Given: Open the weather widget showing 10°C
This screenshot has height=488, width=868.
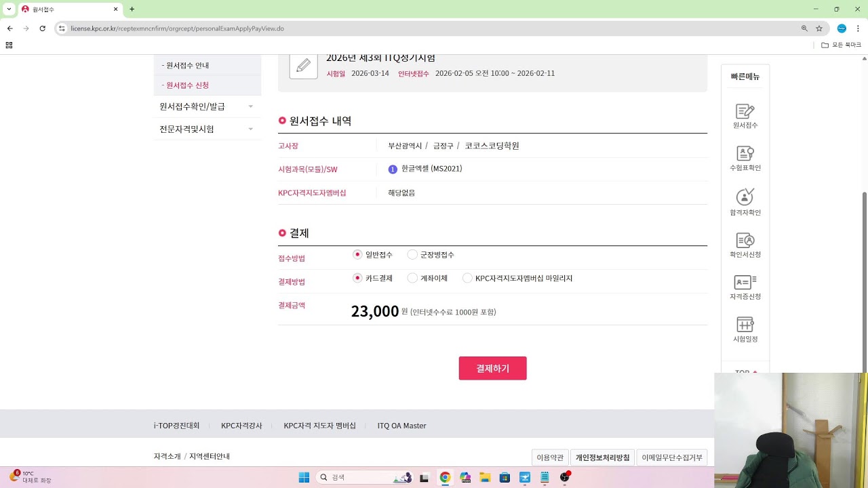Looking at the screenshot, I should tap(31, 476).
